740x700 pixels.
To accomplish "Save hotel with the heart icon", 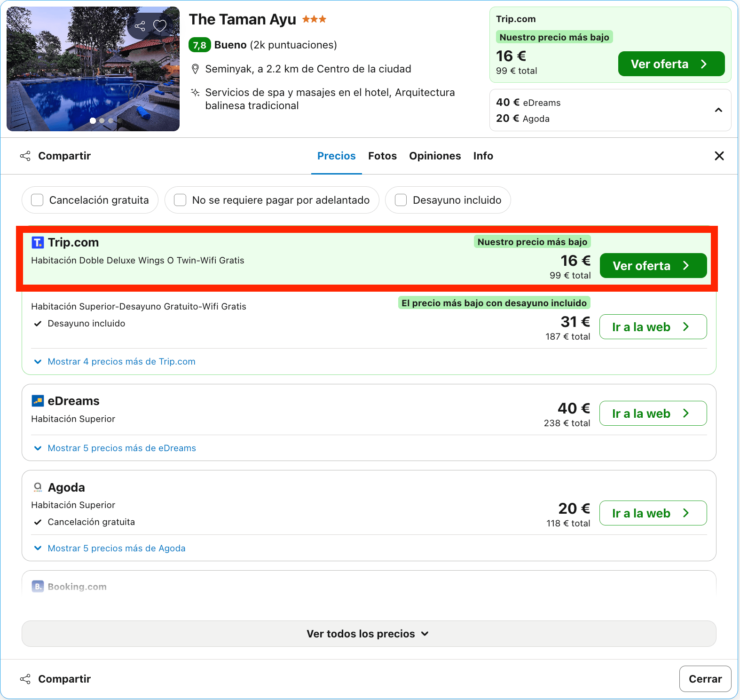I will tap(160, 26).
